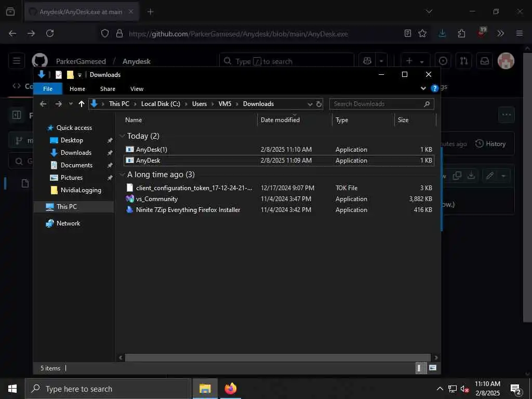The height and width of the screenshot is (399, 532).
Task: Click the 'VM5' breadcrumb
Action: pyautogui.click(x=224, y=104)
